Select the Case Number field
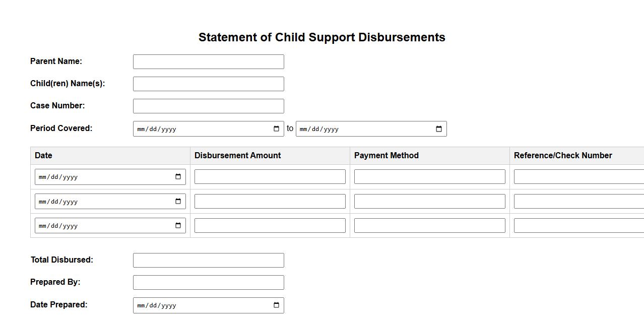644x320 pixels. (x=208, y=106)
